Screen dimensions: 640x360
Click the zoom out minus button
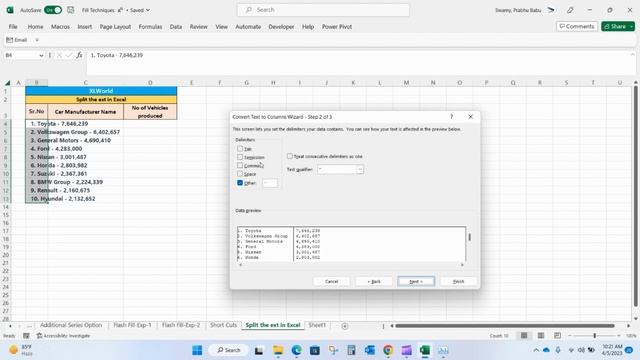click(570, 336)
